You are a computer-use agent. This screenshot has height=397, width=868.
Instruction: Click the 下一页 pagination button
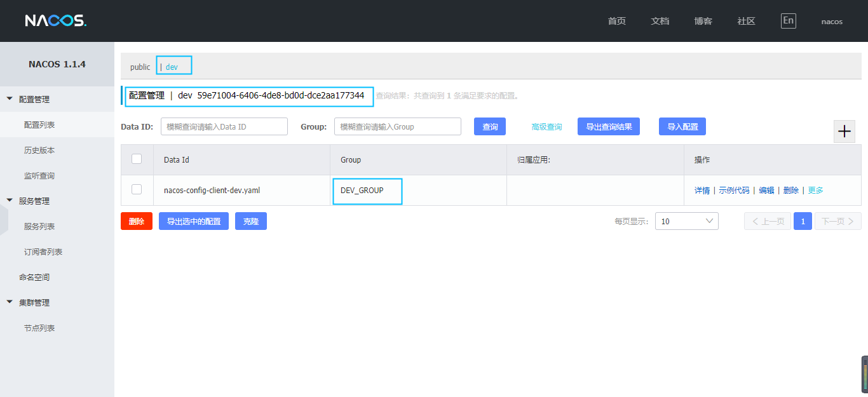tap(838, 221)
